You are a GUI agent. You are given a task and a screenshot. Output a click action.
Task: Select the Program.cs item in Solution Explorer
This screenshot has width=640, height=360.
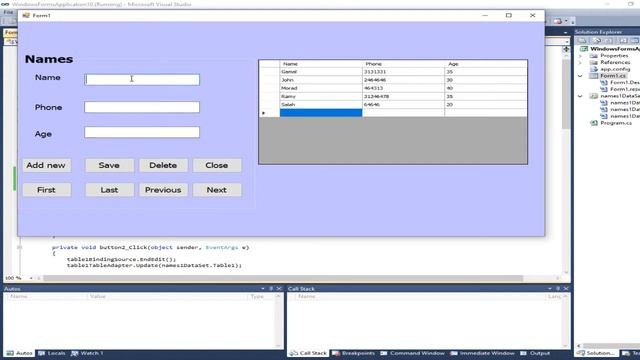point(616,123)
